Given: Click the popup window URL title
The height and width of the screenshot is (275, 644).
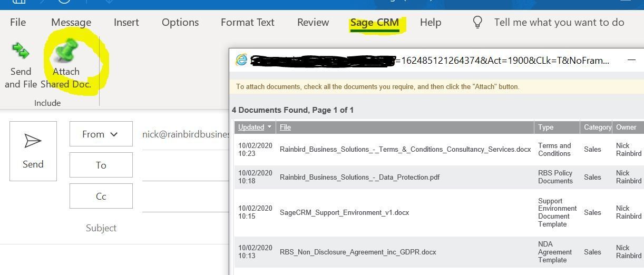Looking at the screenshot, I should pyautogui.click(x=430, y=61).
